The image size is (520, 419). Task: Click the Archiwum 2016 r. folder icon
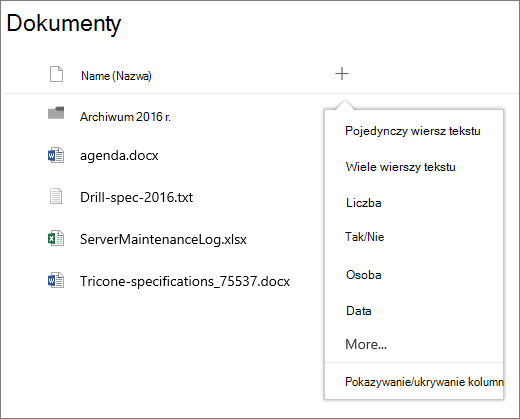pyautogui.click(x=56, y=113)
